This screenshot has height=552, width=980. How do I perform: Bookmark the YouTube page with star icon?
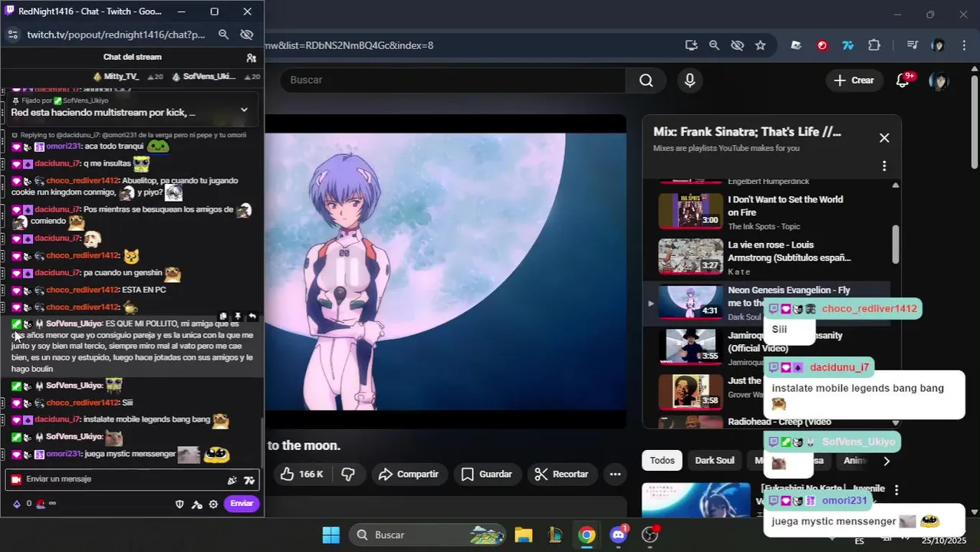[760, 45]
